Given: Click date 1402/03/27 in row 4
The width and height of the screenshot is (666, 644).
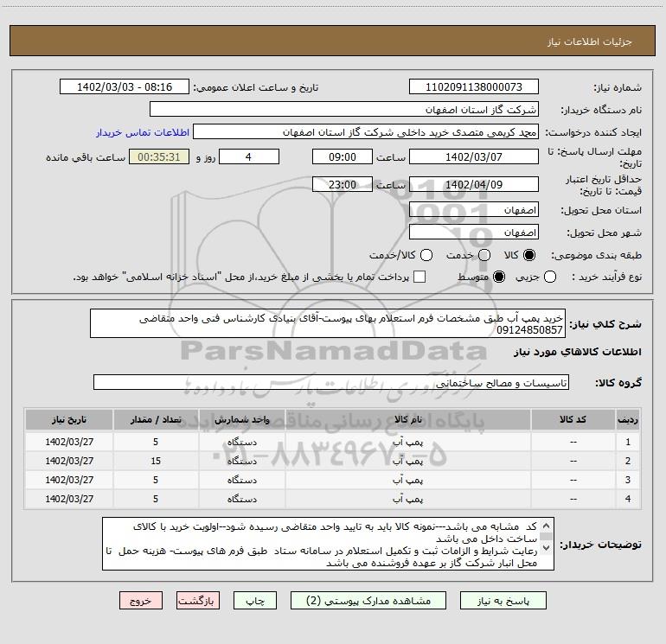Looking at the screenshot, I should (69, 500).
